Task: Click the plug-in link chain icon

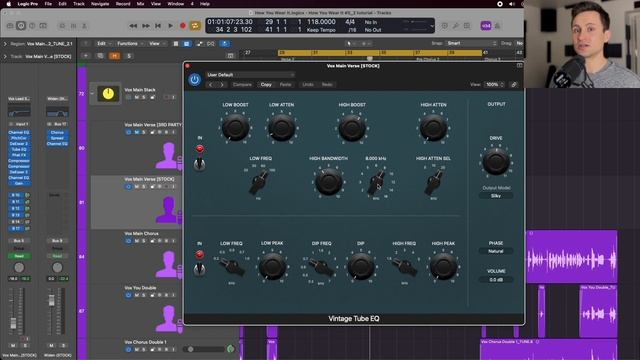Action: click(514, 84)
